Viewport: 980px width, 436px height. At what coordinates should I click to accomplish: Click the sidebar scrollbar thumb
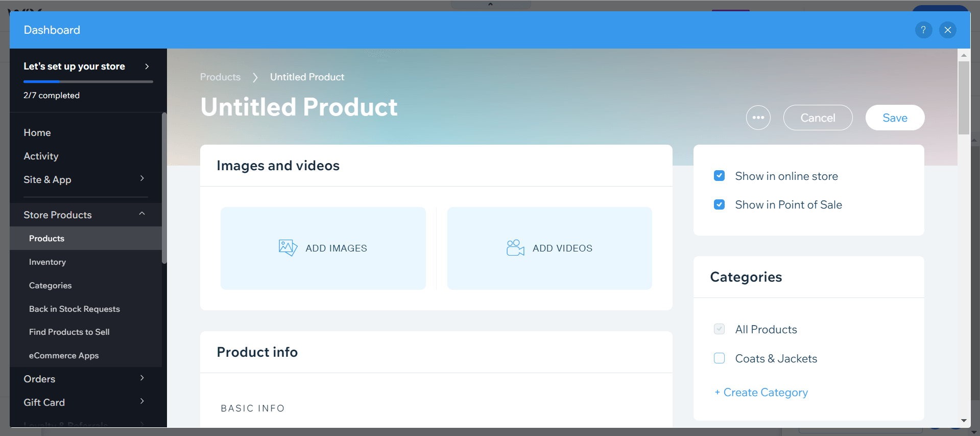[164, 188]
